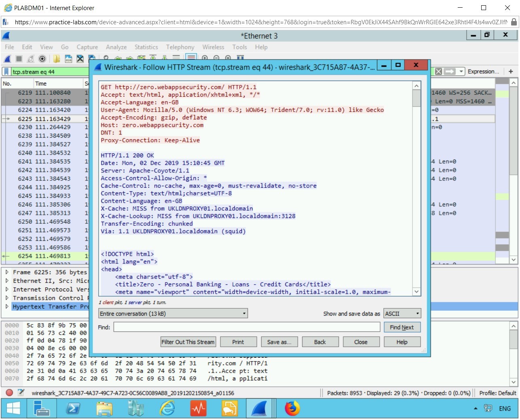Click the Host: zero.webappsecurity.com line
Screen dimensions: 520x420
(152, 125)
